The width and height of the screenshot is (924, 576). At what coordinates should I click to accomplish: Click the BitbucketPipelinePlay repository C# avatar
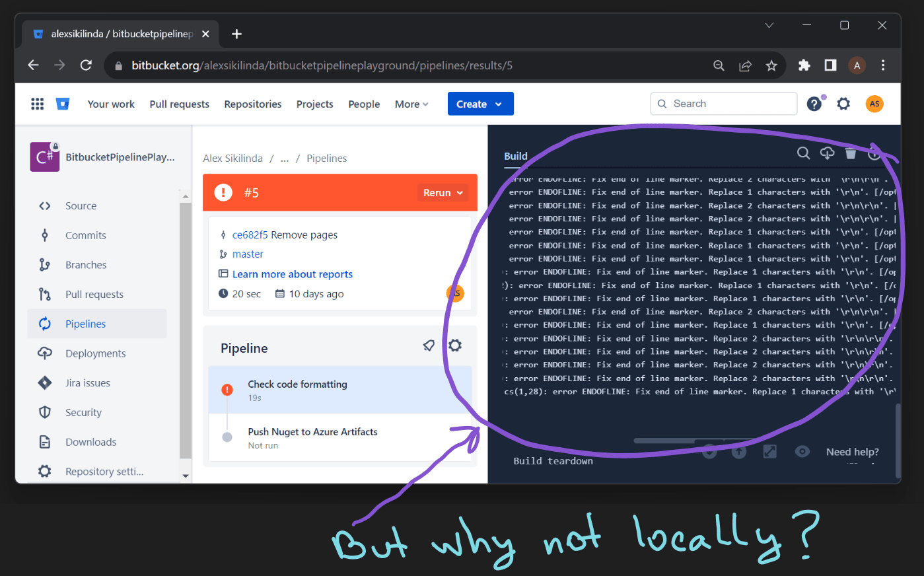tap(45, 157)
